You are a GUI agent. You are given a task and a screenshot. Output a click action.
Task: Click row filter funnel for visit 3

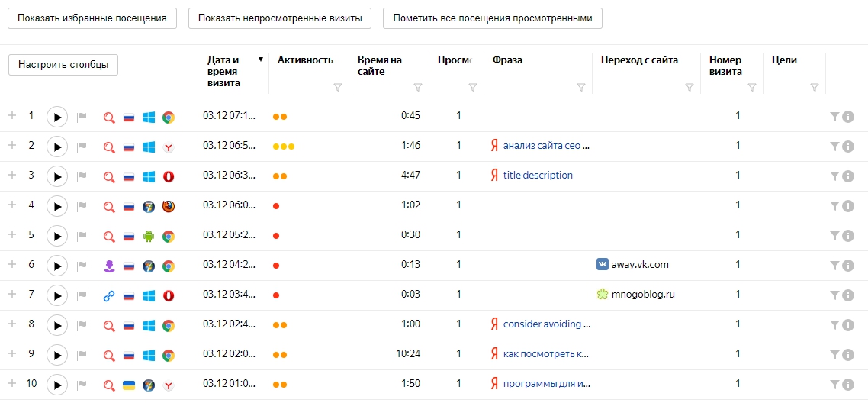click(x=834, y=176)
